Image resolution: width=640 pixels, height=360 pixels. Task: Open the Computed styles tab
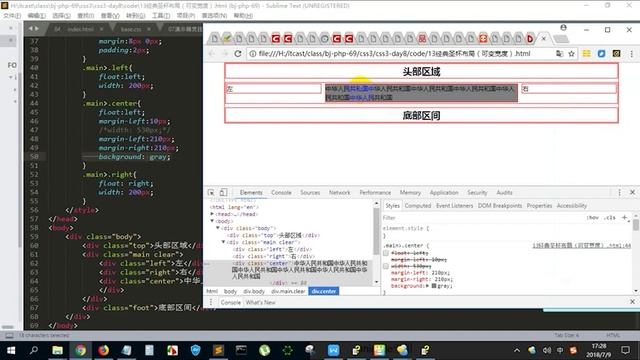[418, 206]
